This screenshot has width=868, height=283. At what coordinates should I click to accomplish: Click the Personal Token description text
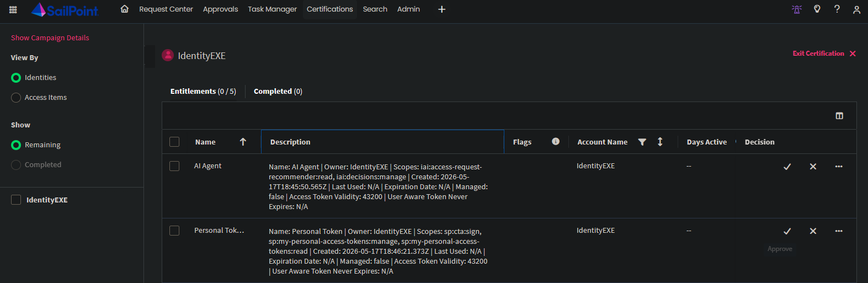(x=378, y=252)
